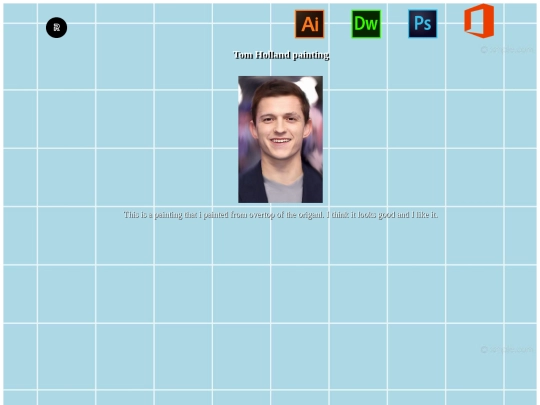Click the painting description paragraph text
540x405 pixels.
(x=281, y=215)
